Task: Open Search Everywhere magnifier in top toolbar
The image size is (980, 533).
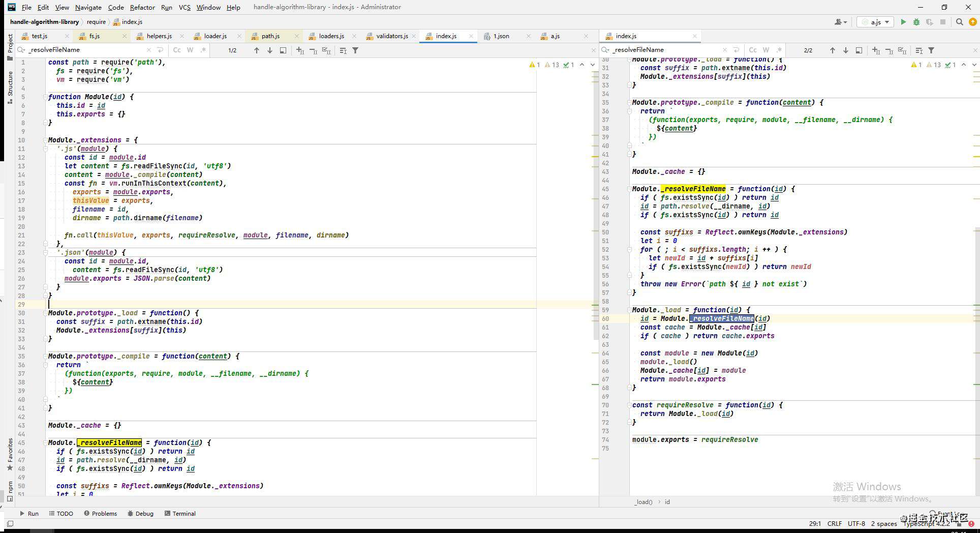Action: tap(960, 22)
